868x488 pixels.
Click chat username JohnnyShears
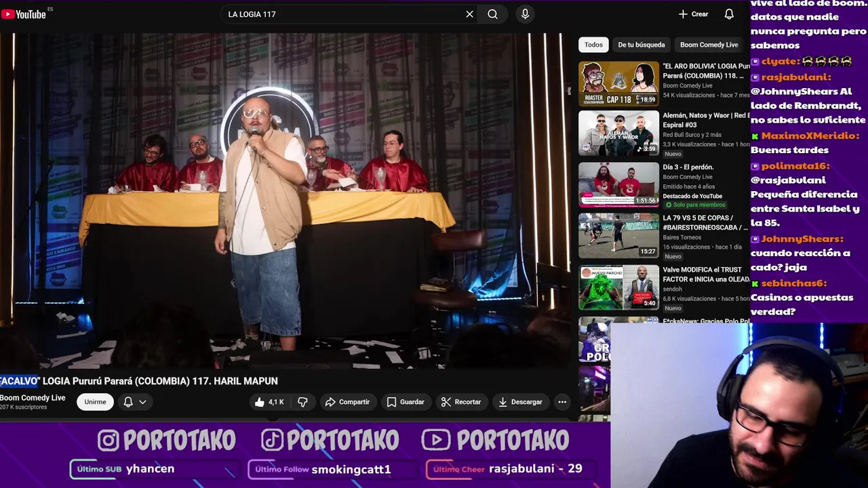[x=802, y=239]
